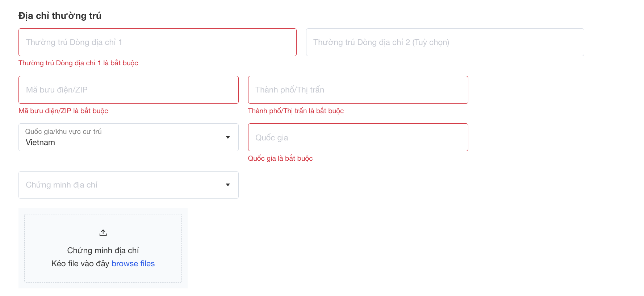The width and height of the screenshot is (644, 296).
Task: Click the optional Dòng địa chỉ 2 field
Action: (x=445, y=42)
